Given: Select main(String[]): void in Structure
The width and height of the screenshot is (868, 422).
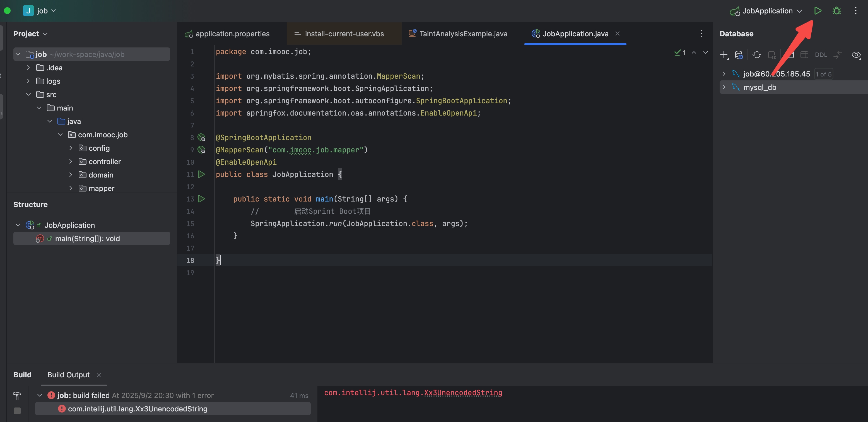Looking at the screenshot, I should [x=92, y=238].
